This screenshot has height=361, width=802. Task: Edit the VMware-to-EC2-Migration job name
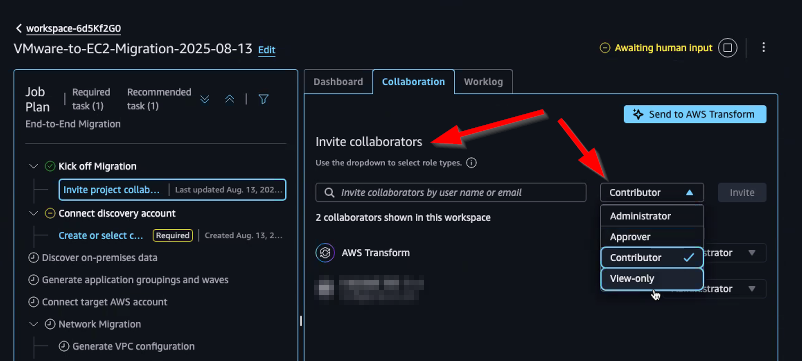tap(266, 50)
